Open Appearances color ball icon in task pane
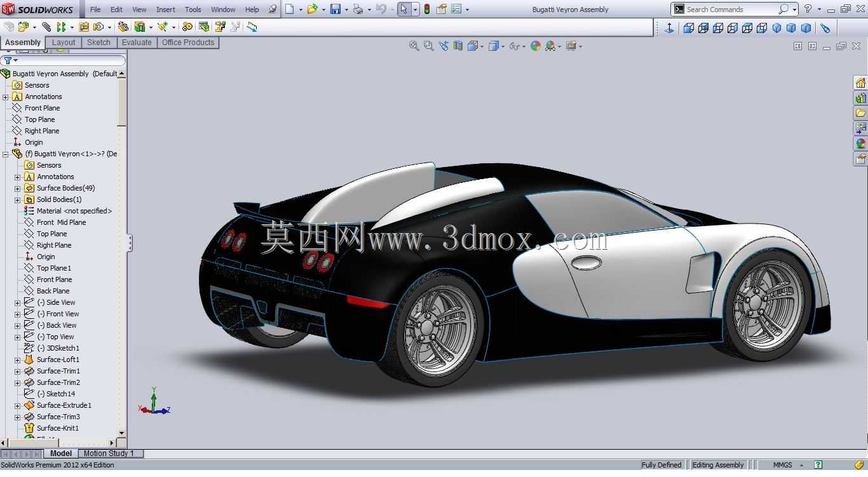The height and width of the screenshot is (477, 868). click(860, 144)
